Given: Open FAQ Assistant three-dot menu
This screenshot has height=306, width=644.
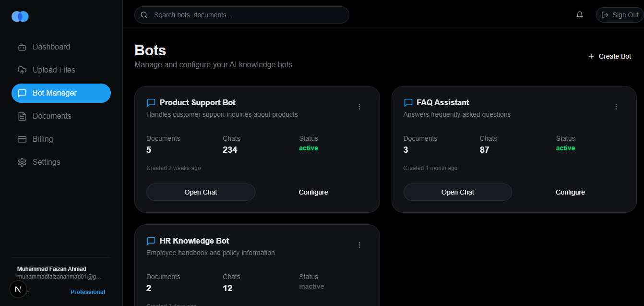Looking at the screenshot, I should 616,107.
